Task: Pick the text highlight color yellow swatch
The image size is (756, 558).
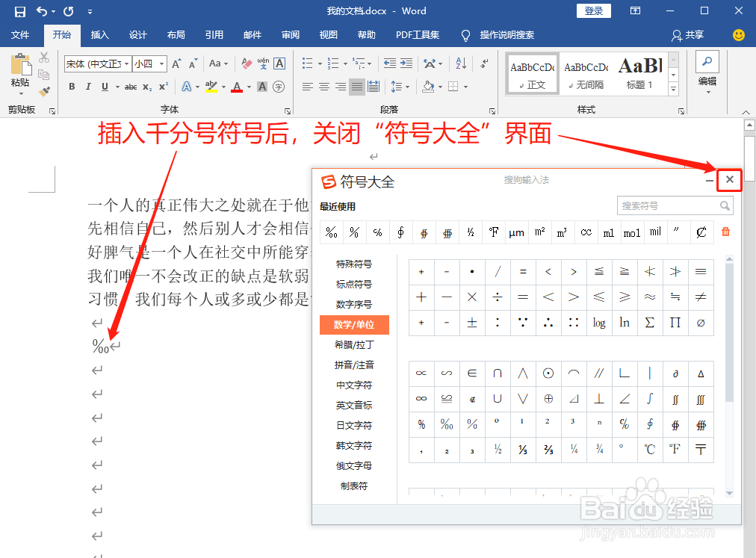Action: [211, 87]
